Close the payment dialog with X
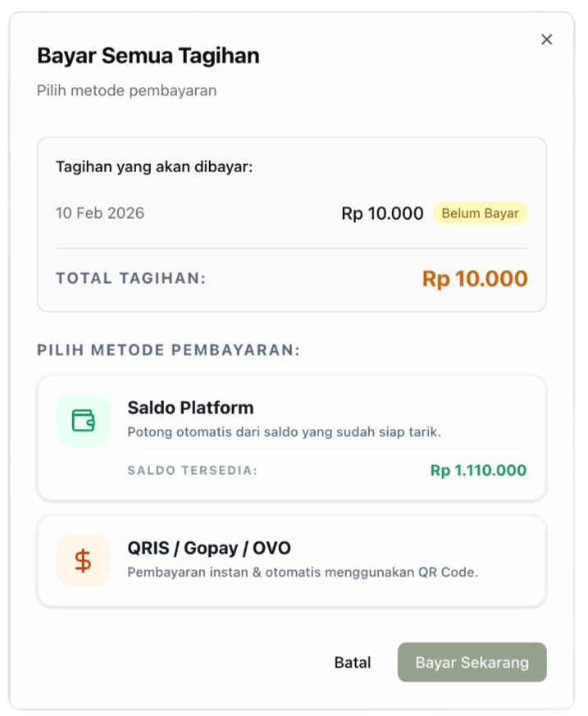 tap(547, 39)
